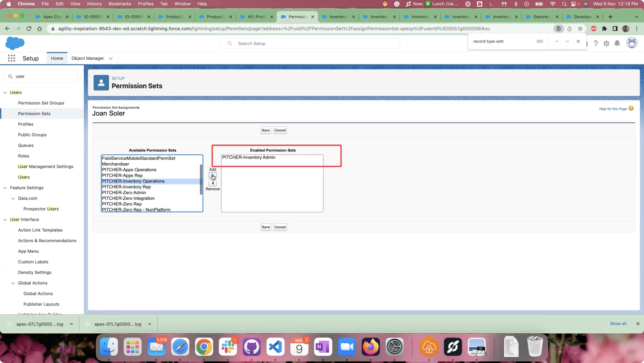
Task: Click the Remove arrow button
Action: click(x=213, y=183)
